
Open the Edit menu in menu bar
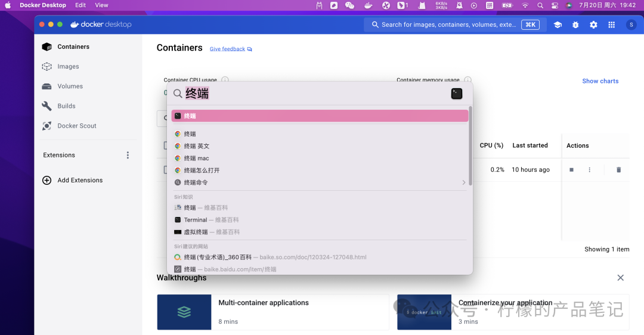click(x=80, y=5)
